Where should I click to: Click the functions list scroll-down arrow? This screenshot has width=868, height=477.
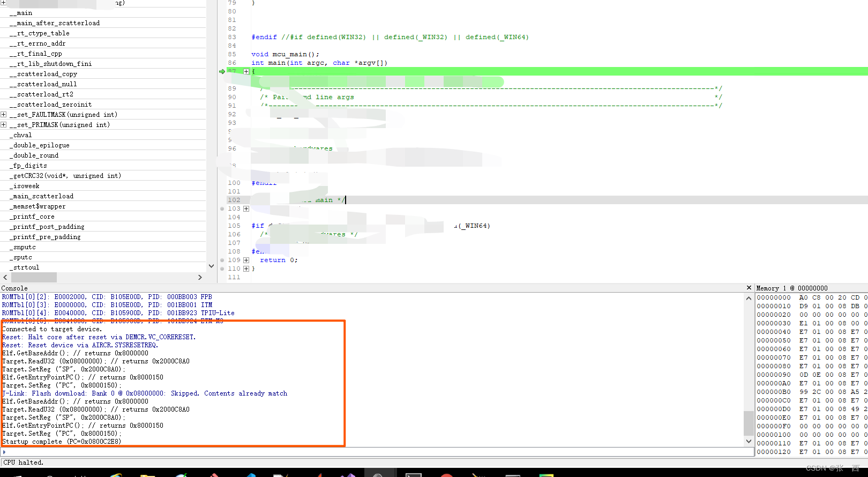211,266
